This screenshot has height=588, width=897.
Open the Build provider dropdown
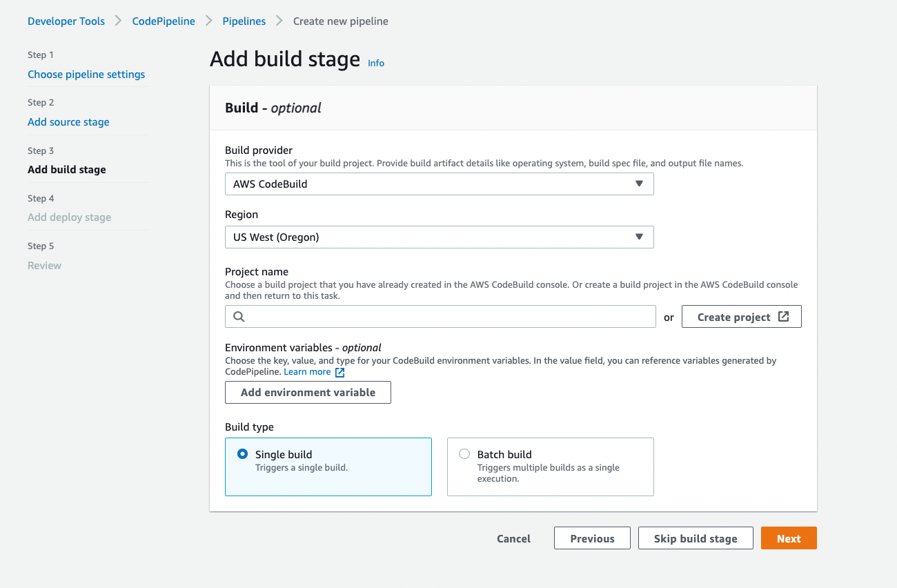pyautogui.click(x=439, y=184)
